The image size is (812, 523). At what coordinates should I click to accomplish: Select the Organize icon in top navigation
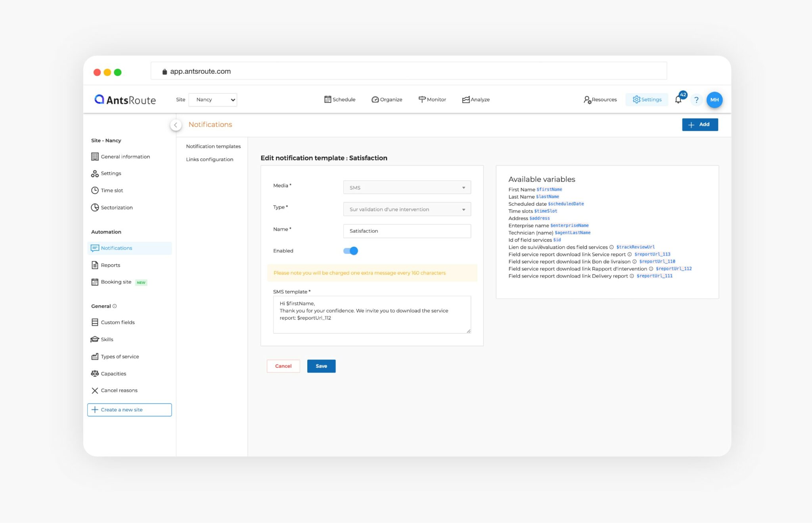point(387,100)
